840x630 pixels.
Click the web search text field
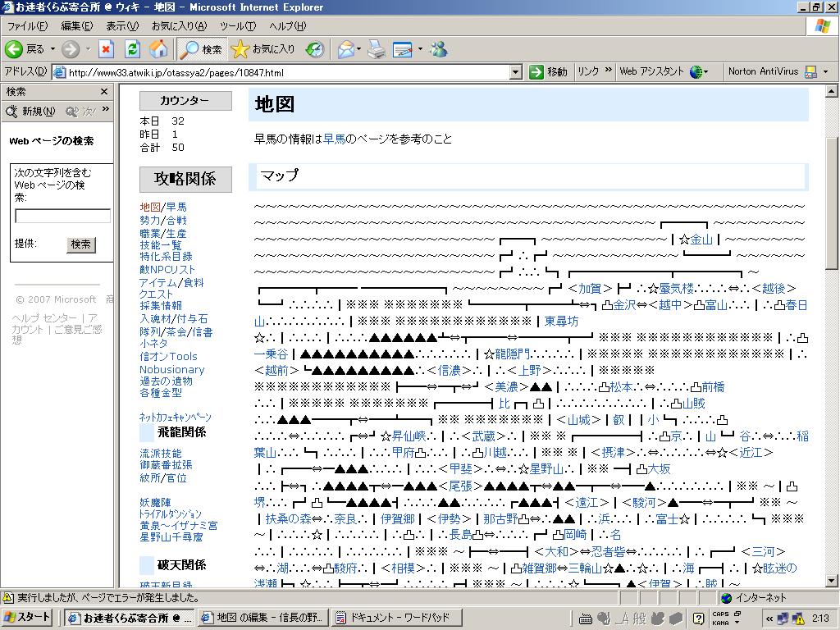(62, 217)
